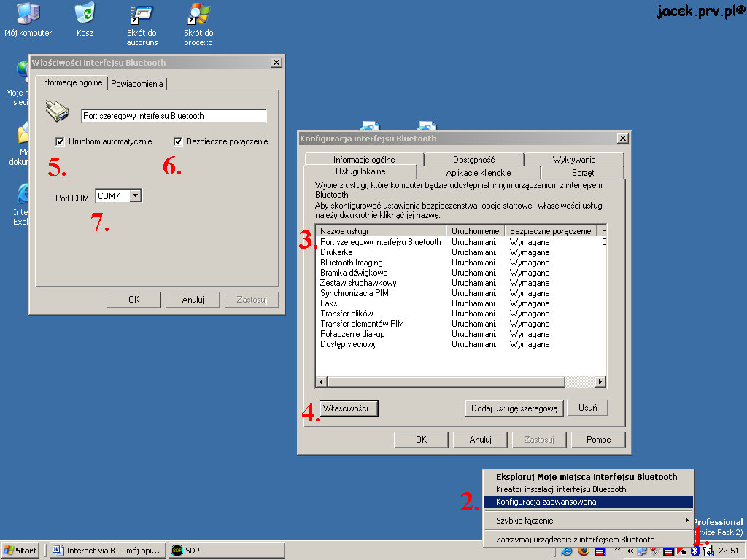Launch Firefox from quick launch bar
Image resolution: width=747 pixels, height=560 pixels.
(584, 551)
